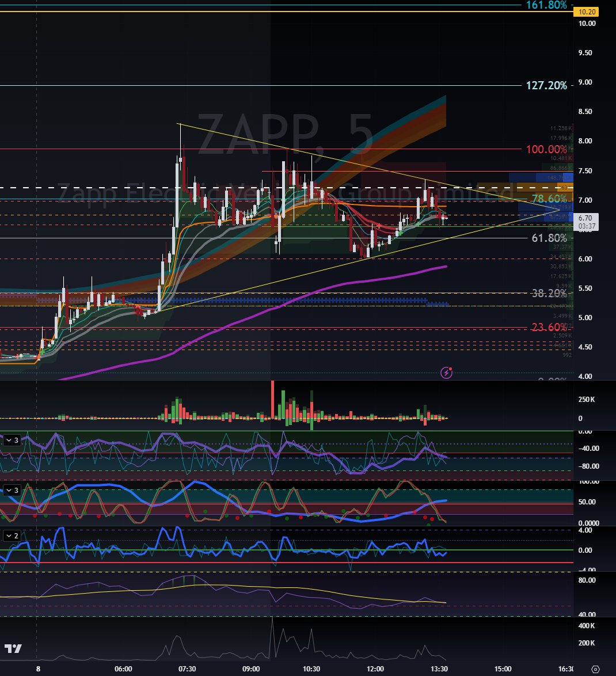This screenshot has width=616, height=676.
Task: Click the 9.50 price scale value
Action: pyautogui.click(x=585, y=53)
